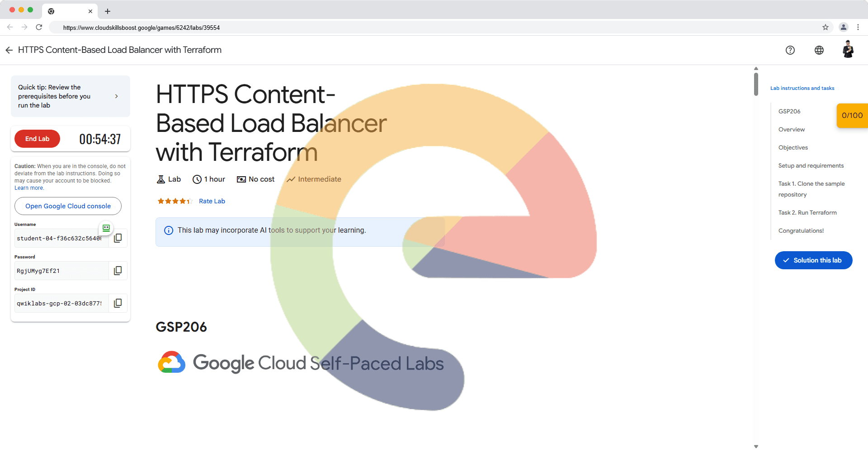Screen dimensions: 868x450
Task: Click the browser address bar URL
Action: 142,28
